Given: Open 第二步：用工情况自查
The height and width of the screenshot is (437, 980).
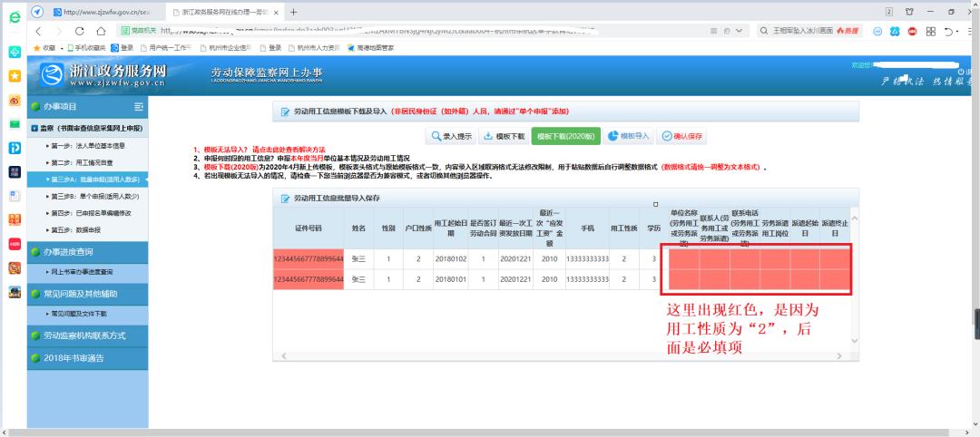Looking at the screenshot, I should (87, 163).
